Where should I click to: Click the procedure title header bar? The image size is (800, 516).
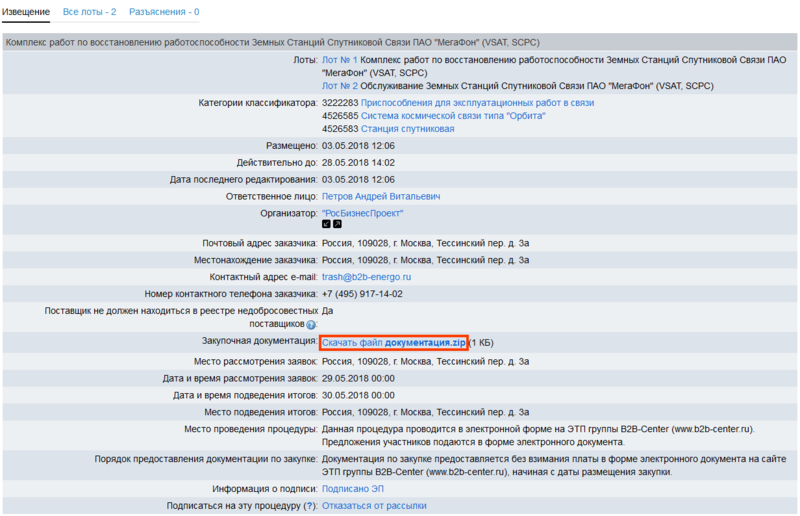tap(400, 43)
